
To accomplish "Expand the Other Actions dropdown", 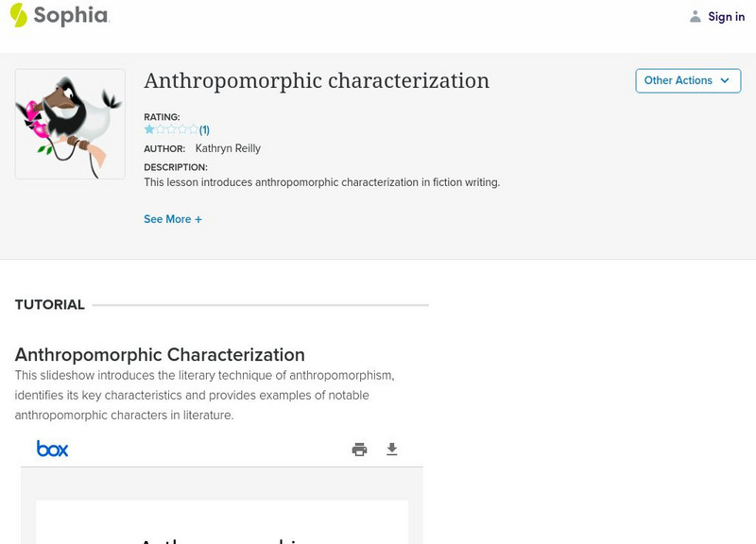I will tap(687, 80).
